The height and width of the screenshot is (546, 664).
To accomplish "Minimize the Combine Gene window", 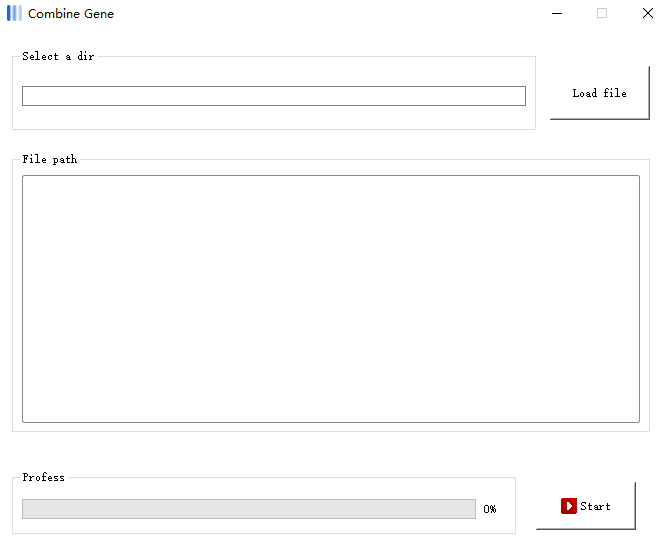I will click(557, 14).
